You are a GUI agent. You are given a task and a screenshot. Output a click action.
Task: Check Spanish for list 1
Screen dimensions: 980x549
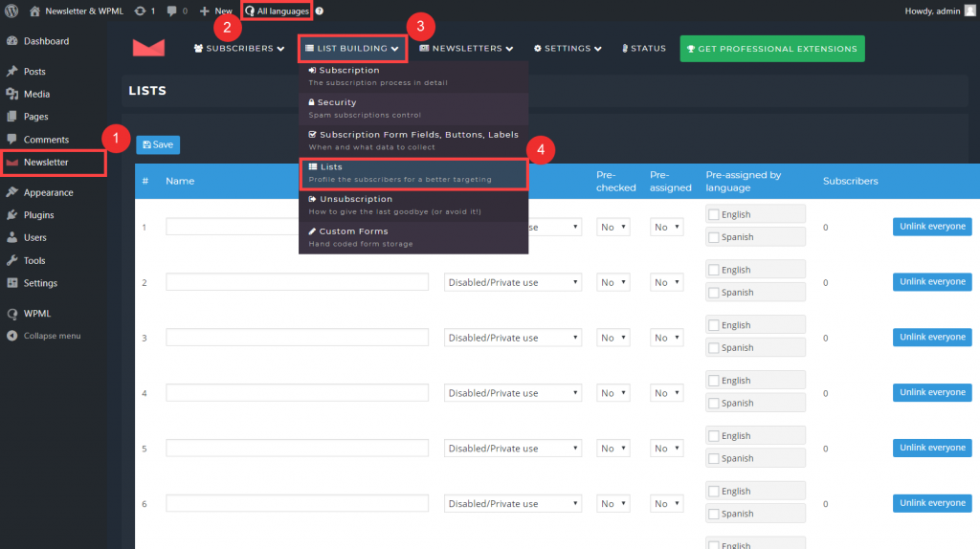pyautogui.click(x=714, y=236)
